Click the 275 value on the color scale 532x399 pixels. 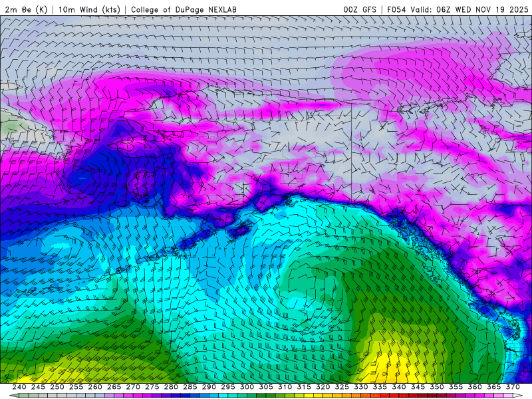click(152, 387)
